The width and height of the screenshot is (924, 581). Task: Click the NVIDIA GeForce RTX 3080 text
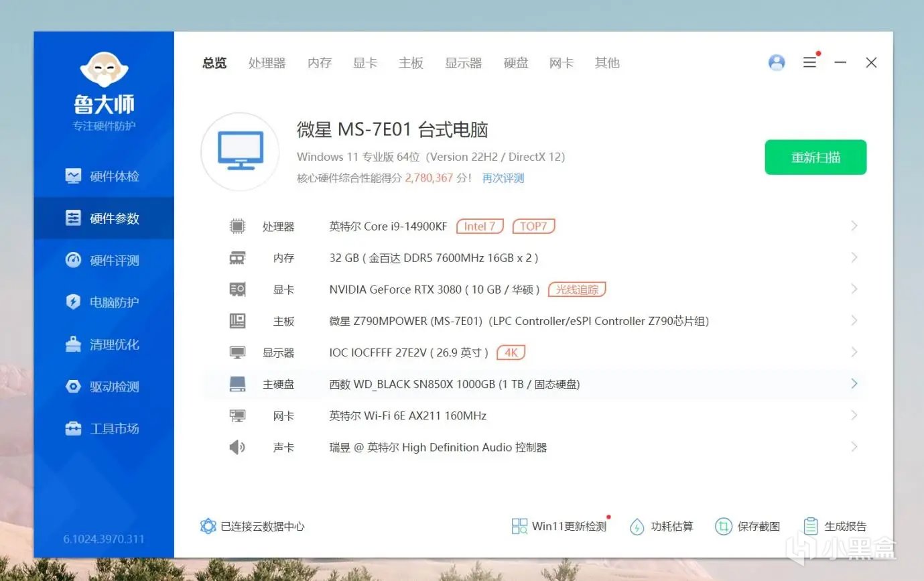point(395,289)
